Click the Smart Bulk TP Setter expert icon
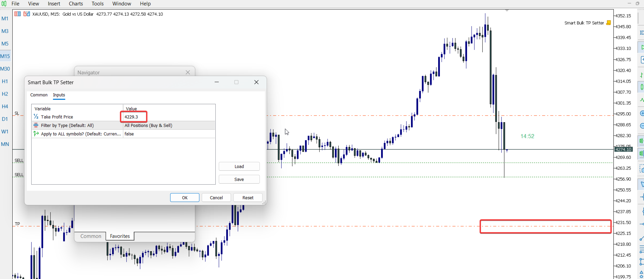This screenshot has height=279, width=644. click(x=608, y=23)
